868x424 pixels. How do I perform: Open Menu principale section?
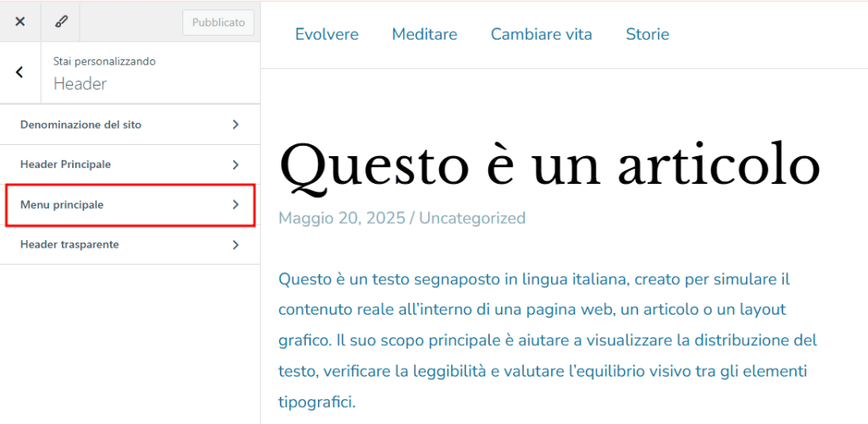click(130, 205)
